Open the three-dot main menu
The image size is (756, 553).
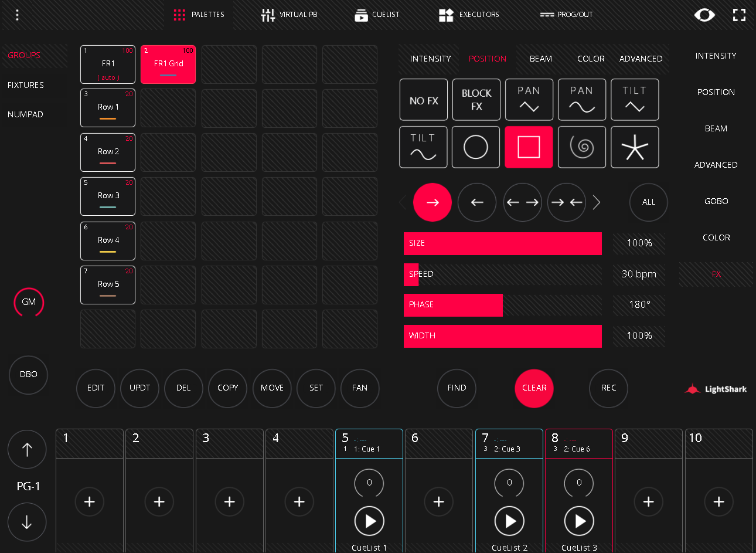tap(17, 15)
